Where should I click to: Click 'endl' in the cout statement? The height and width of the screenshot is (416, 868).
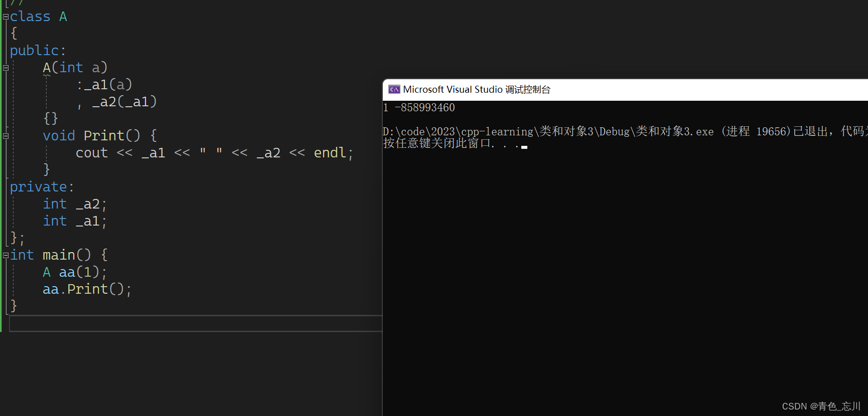pos(330,153)
